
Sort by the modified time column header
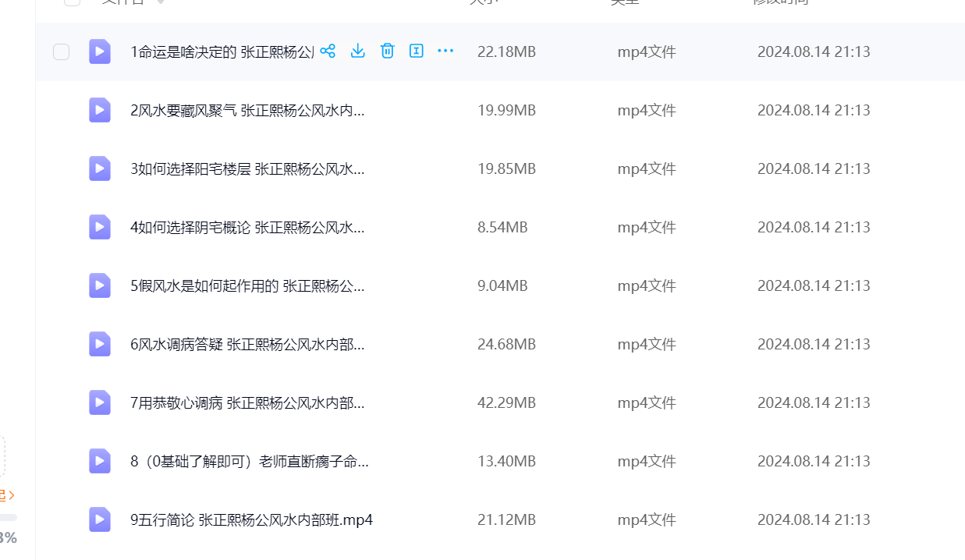(x=780, y=2)
